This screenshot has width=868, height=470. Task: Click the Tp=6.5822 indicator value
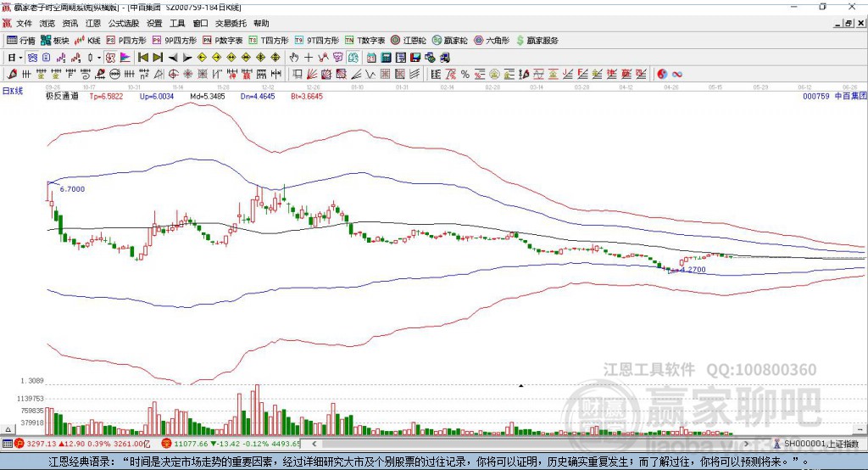point(106,96)
